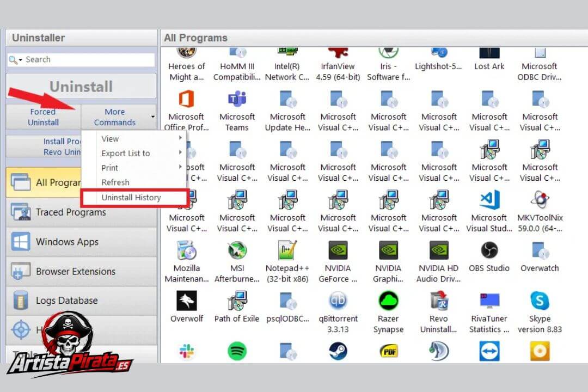Image resolution: width=588 pixels, height=392 pixels.
Task: Expand the More Commands dropdown arrow
Action: (x=153, y=117)
